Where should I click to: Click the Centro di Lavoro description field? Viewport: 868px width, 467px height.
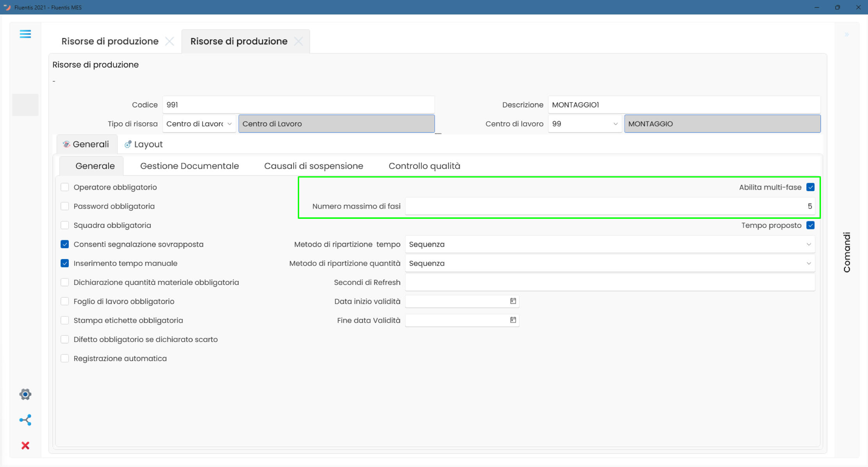(337, 124)
